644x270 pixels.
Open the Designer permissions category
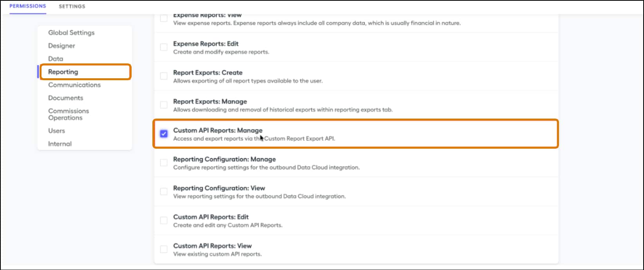62,46
